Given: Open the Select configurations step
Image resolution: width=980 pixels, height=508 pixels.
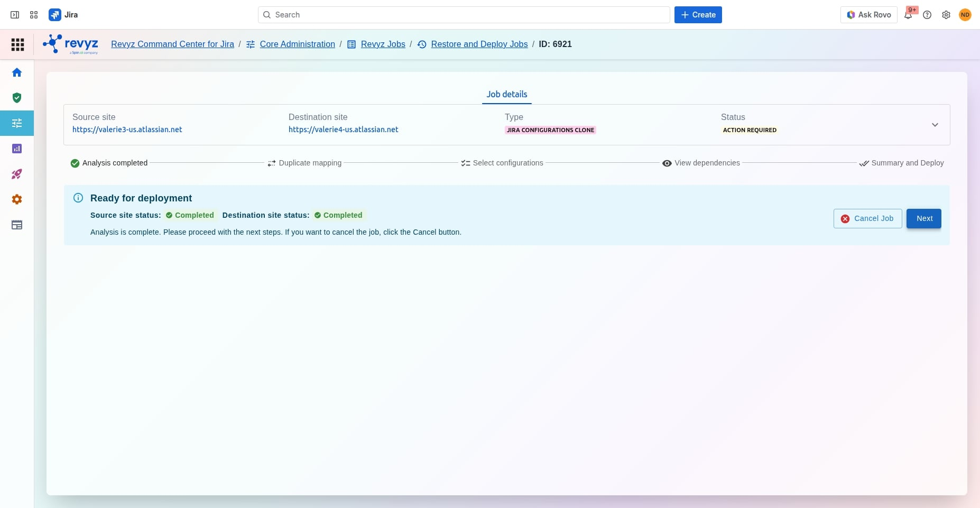Looking at the screenshot, I should pos(502,163).
